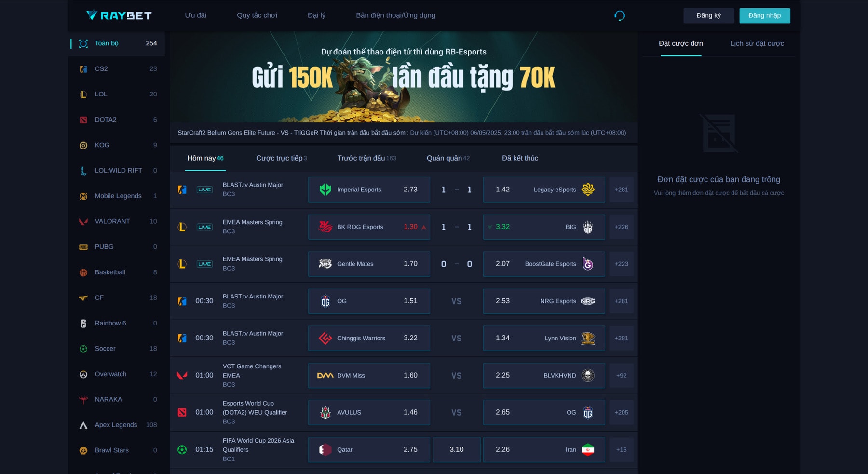Switch to the Đã kết thúc tab
Screen dimensions: 868x474
coord(520,158)
